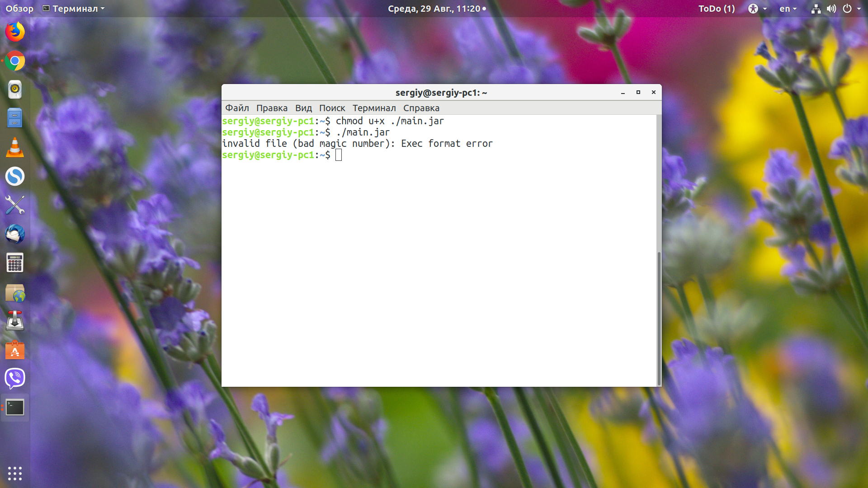Image resolution: width=868 pixels, height=488 pixels.
Task: Launch Viber from the dock
Action: (15, 379)
